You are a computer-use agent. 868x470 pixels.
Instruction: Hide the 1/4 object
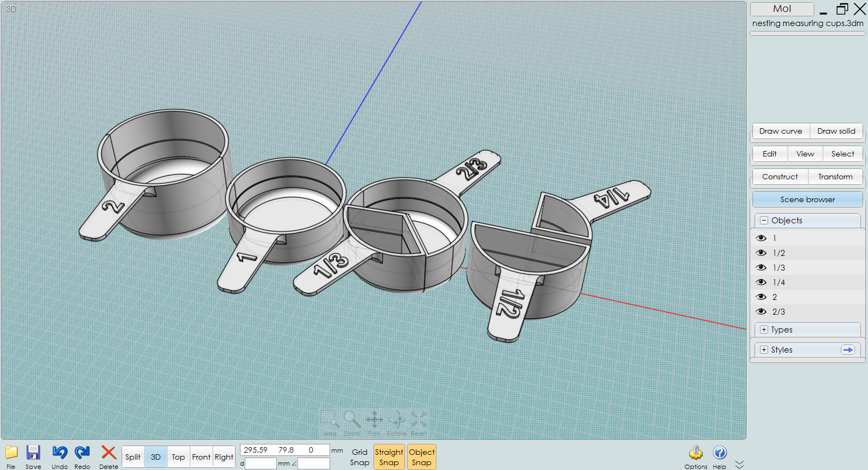pos(761,282)
